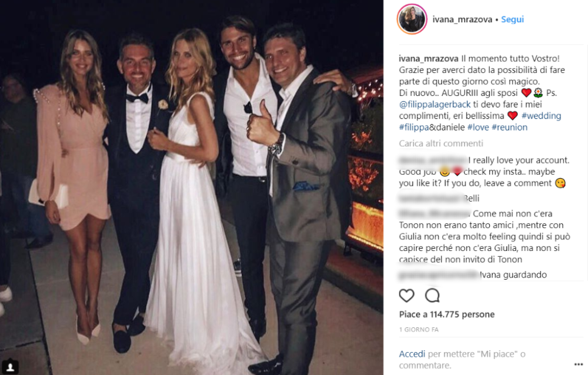Open more options three-dot menu
This screenshot has width=588, height=375.
pos(579,364)
